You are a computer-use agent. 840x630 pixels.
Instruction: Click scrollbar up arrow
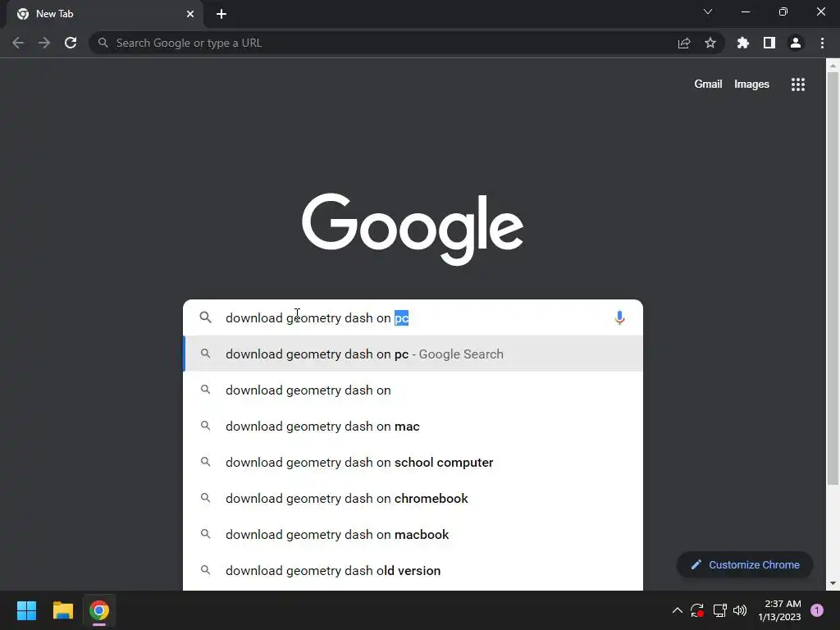[x=833, y=66]
